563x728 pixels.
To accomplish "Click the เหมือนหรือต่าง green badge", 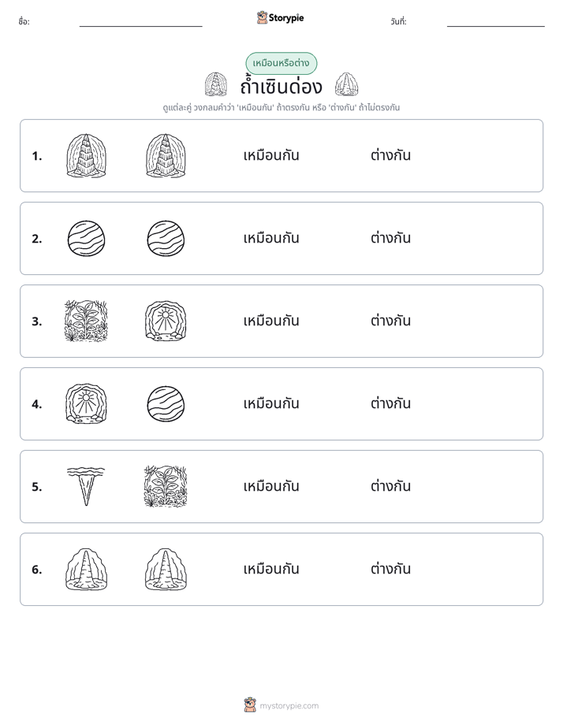I will coord(281,63).
